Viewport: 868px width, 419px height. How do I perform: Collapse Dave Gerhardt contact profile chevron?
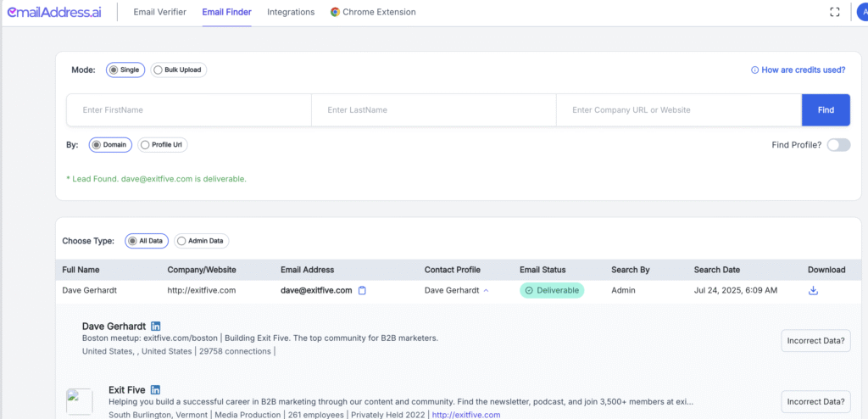pos(486,290)
